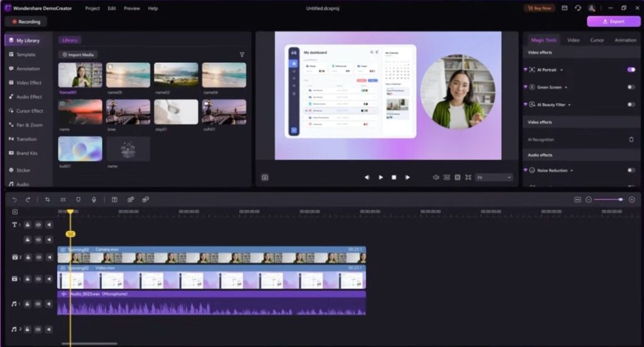The height and width of the screenshot is (347, 644).
Task: Click the undo arrow in timeline toolbar
Action: coord(14,199)
